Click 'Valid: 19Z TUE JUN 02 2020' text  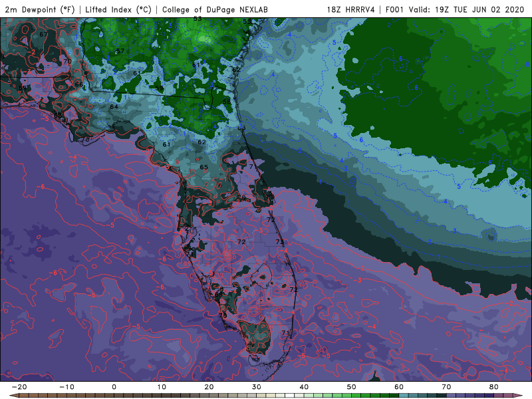(x=467, y=9)
